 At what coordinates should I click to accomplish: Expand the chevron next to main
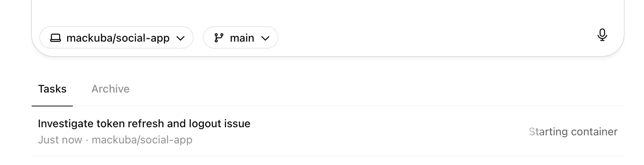click(x=265, y=38)
